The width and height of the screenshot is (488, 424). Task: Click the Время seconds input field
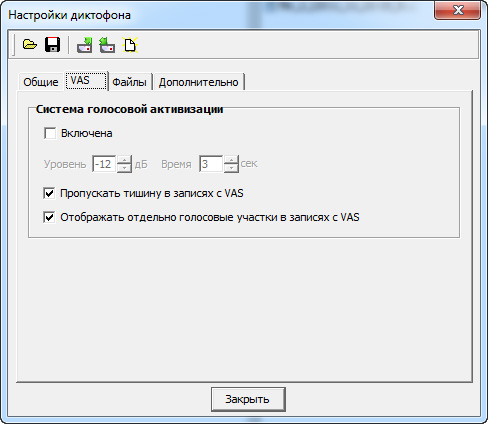pos(211,164)
